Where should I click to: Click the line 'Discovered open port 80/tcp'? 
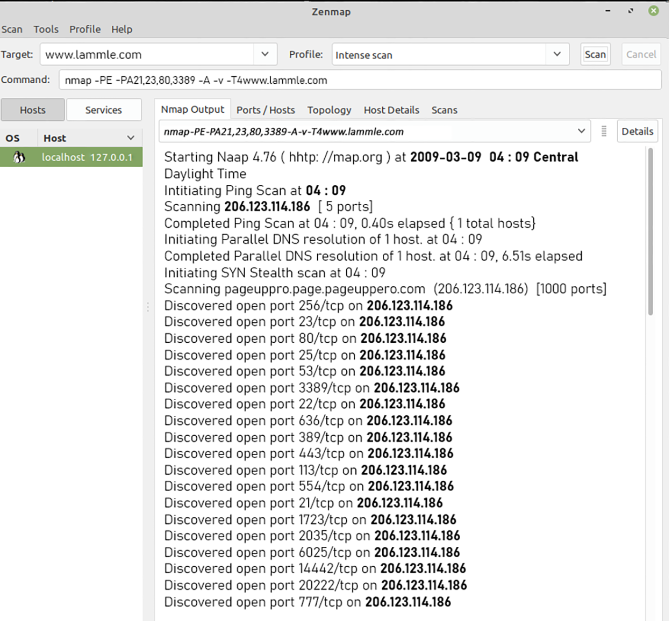coord(305,338)
